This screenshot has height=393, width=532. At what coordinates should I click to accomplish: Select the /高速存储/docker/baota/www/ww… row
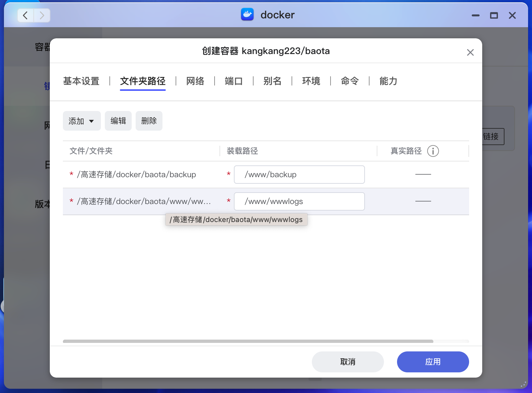coord(266,201)
